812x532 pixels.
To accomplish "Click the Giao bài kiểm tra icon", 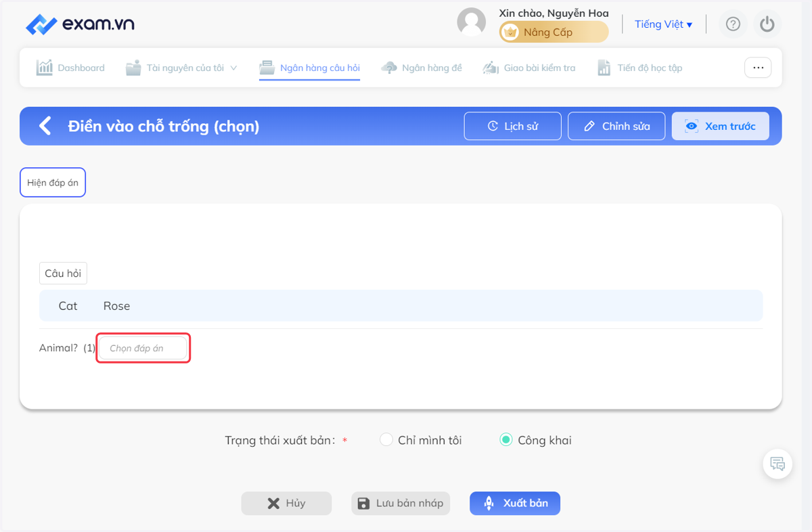I will tap(491, 68).
